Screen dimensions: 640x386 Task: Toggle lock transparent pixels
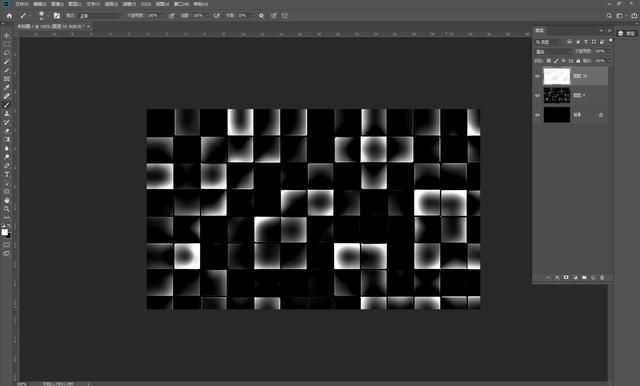coord(549,61)
